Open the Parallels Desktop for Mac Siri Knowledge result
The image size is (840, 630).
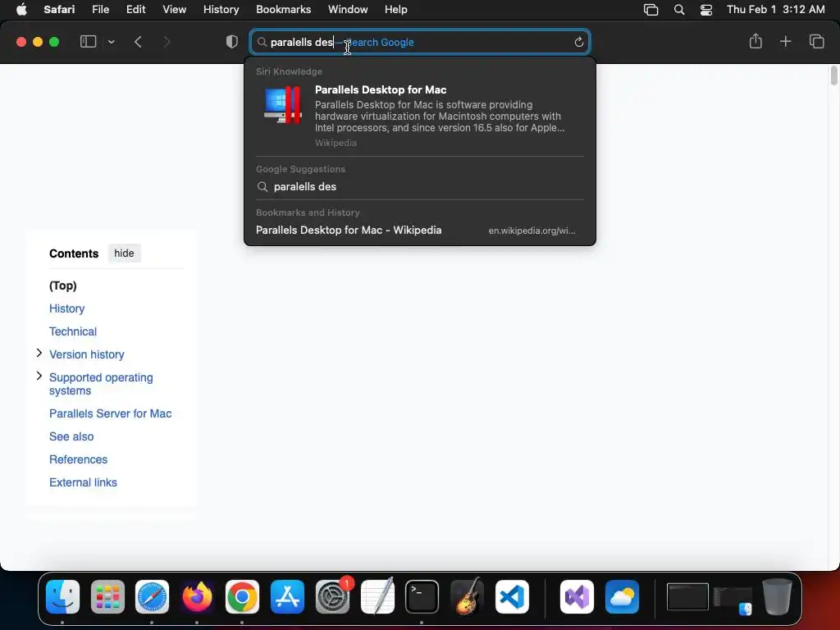[x=420, y=116]
